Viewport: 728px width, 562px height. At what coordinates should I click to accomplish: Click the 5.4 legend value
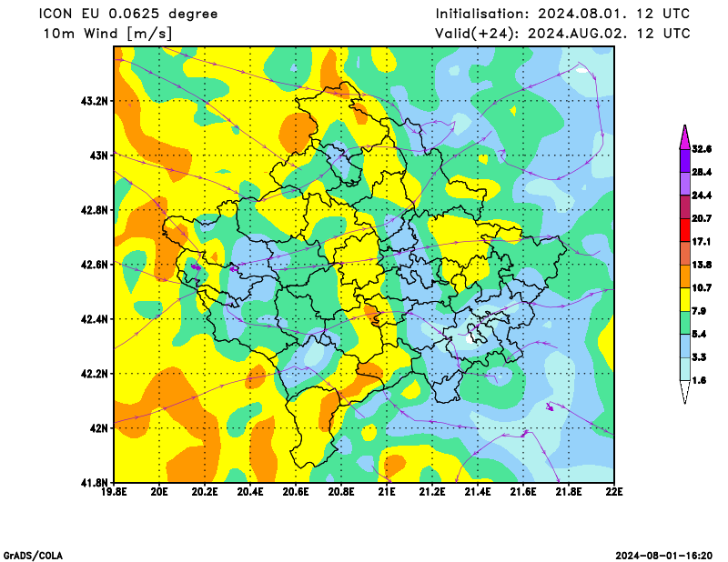699,334
